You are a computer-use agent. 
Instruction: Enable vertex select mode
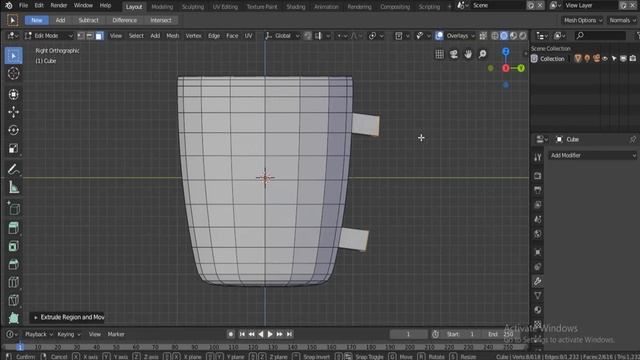(x=81, y=36)
